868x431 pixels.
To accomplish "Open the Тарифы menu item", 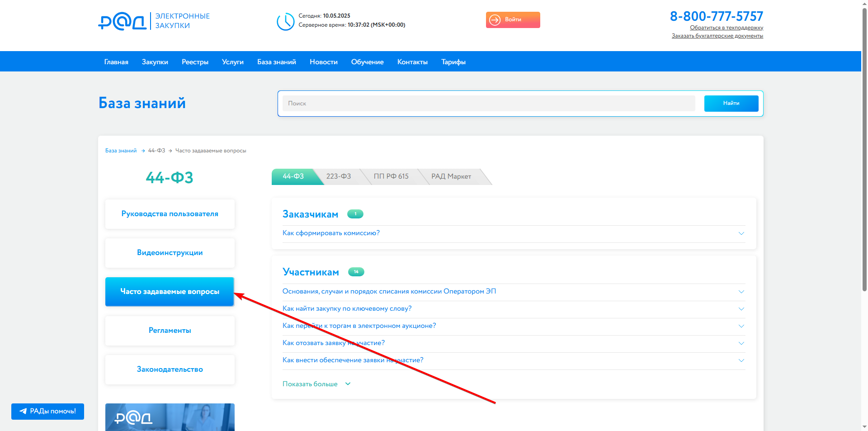I will tap(453, 62).
